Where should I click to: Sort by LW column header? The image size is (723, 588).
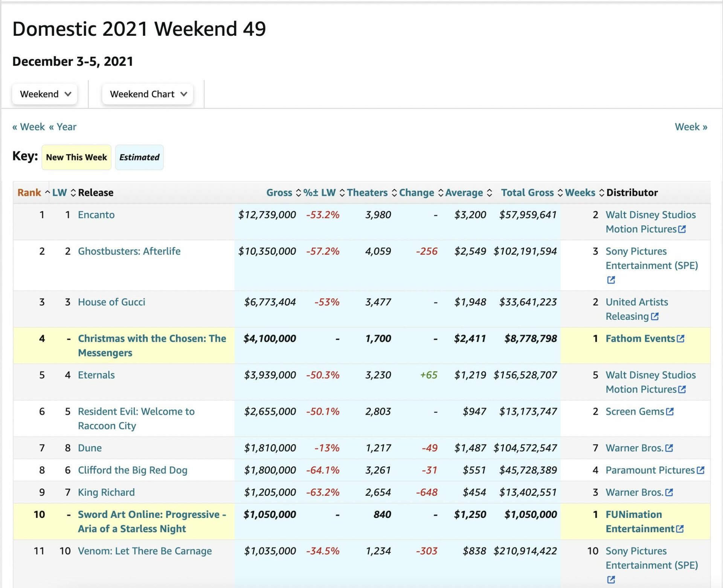pyautogui.click(x=64, y=192)
